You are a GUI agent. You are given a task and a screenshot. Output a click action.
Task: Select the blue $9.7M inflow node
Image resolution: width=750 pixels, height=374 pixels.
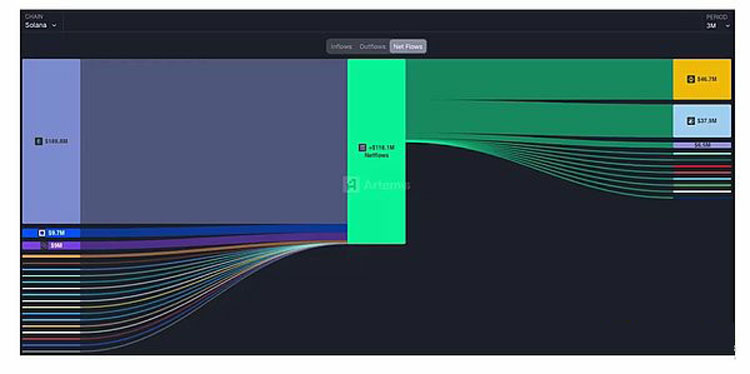click(x=51, y=233)
